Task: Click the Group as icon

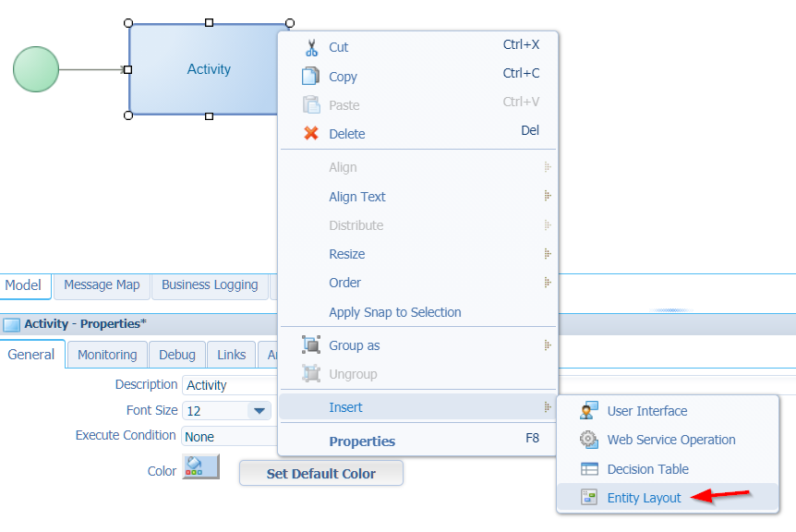Action: click(311, 345)
